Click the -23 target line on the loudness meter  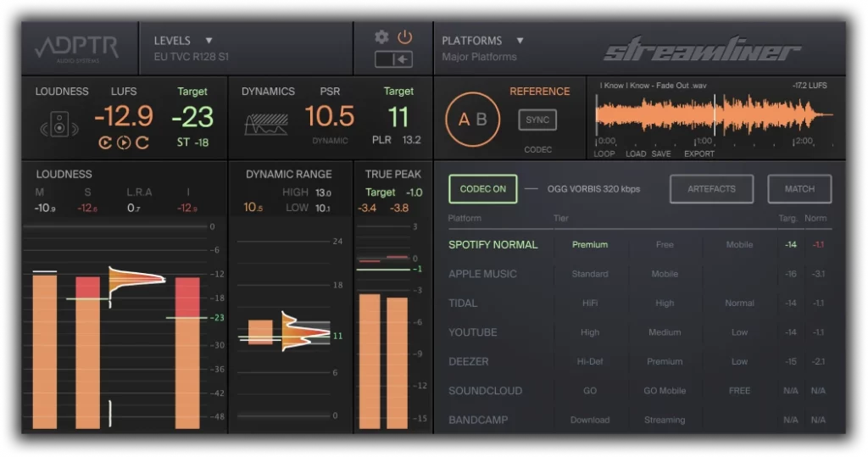pos(187,318)
